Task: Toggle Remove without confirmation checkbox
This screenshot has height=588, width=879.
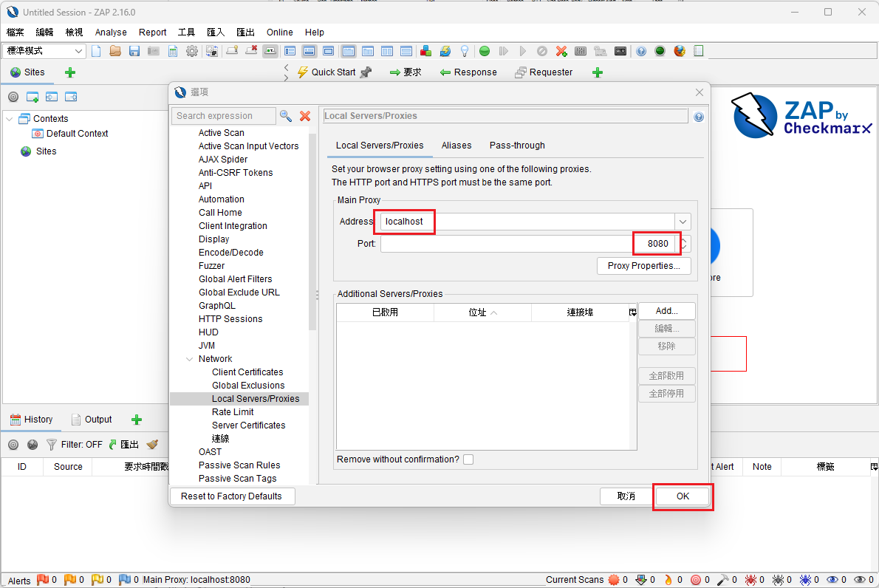Action: point(468,459)
